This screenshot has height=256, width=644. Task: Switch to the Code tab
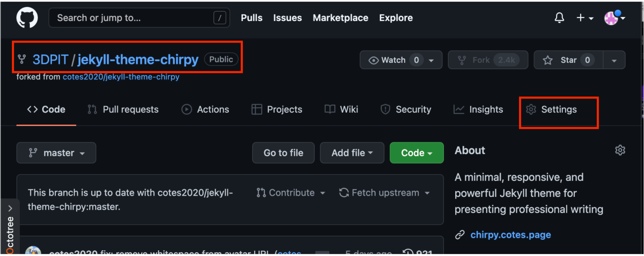click(x=46, y=109)
